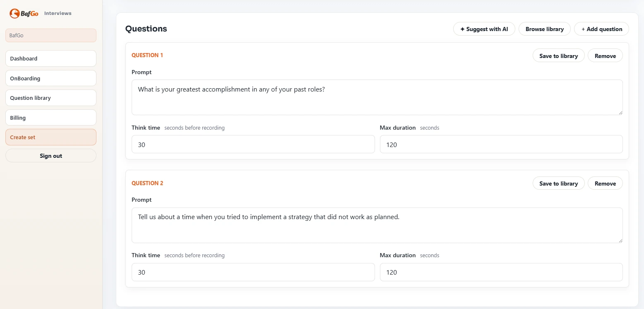Viewport: 644px width, 309px height.
Task: Open the Dashboard menu item
Action: 51,58
